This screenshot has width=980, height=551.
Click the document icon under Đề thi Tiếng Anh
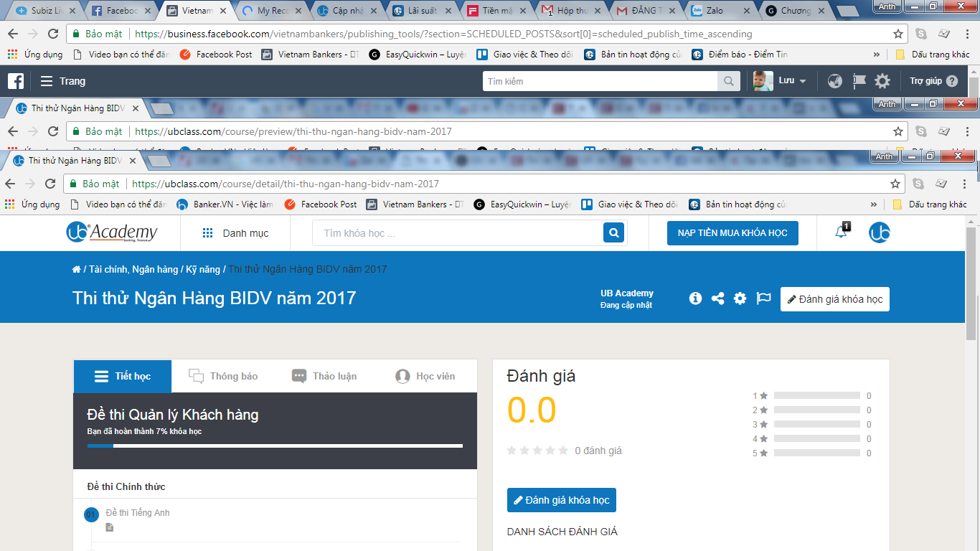(x=110, y=527)
